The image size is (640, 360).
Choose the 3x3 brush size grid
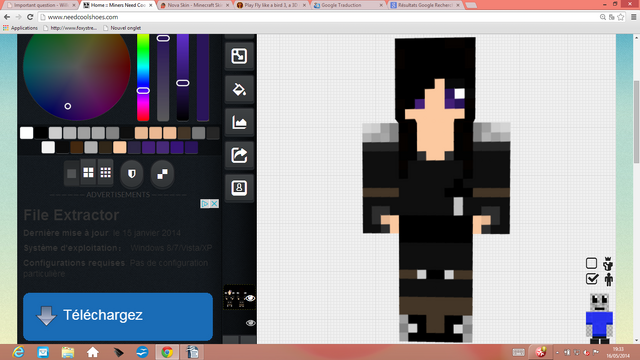pyautogui.click(x=105, y=173)
